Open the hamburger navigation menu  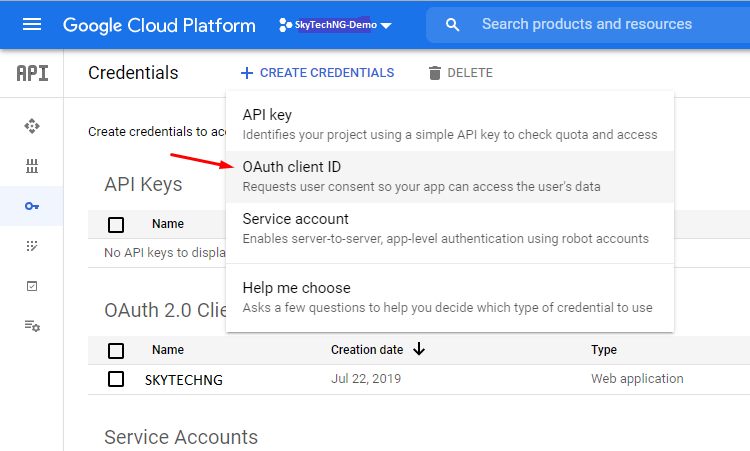32,25
